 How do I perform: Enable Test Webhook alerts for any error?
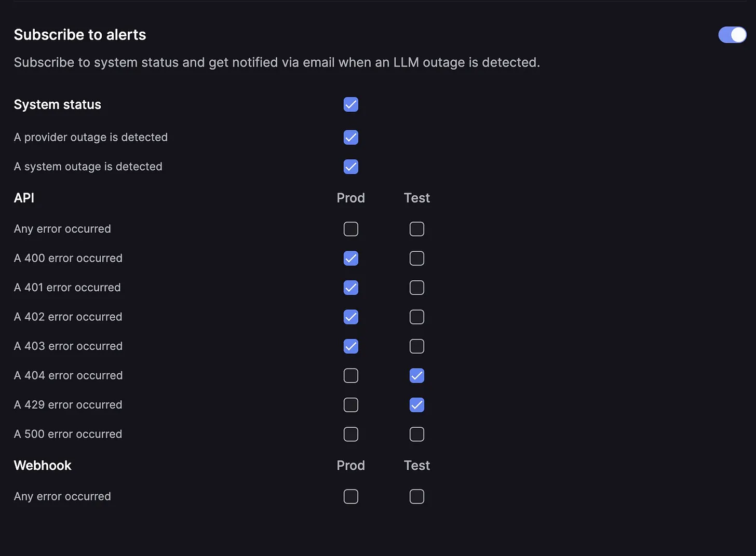[x=417, y=496]
